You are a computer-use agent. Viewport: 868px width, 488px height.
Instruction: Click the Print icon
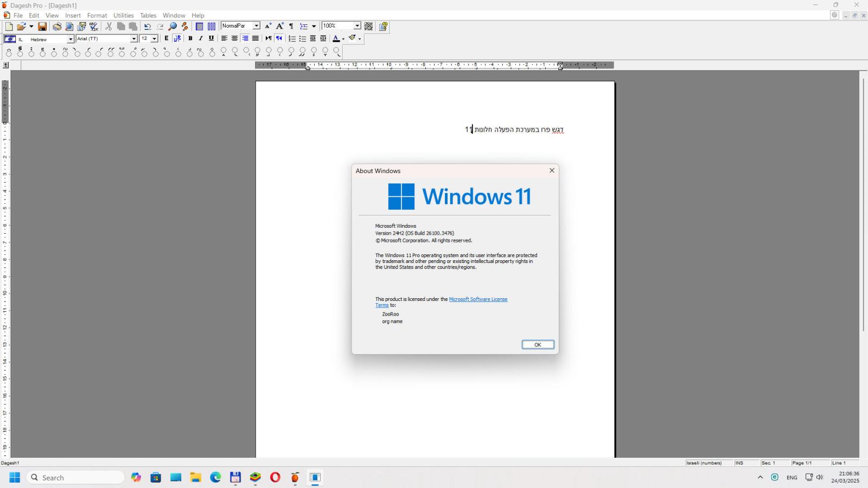pyautogui.click(x=57, y=27)
